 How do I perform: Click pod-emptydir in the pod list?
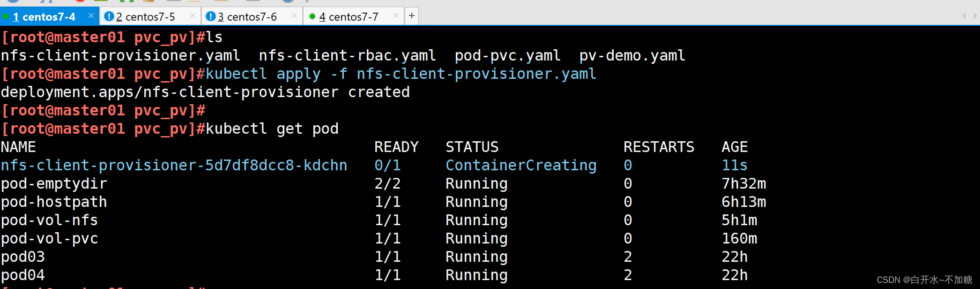pos(54,183)
